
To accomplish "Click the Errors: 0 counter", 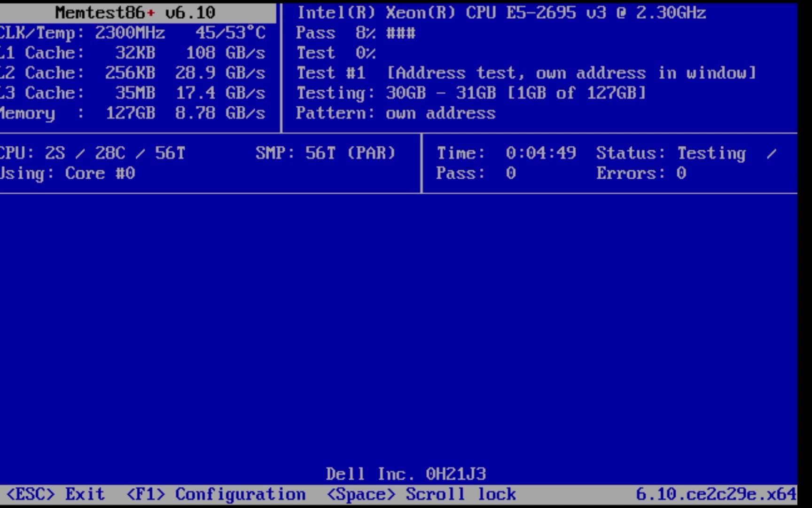I will pos(641,174).
